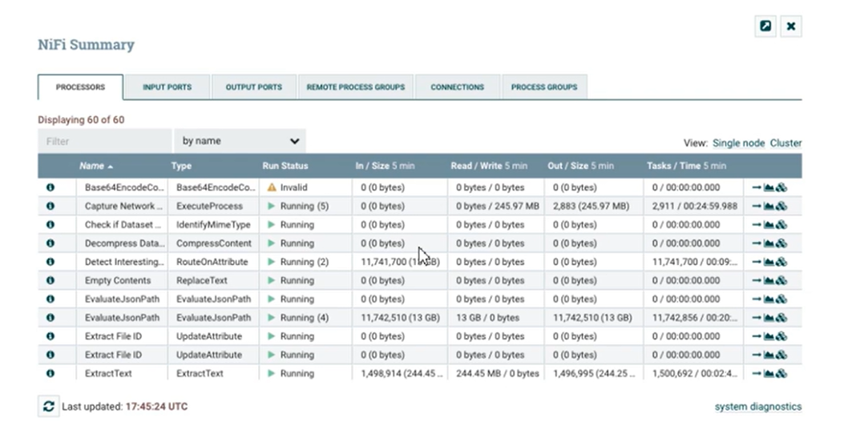The image size is (868, 426).
Task: Open cluster icon for CompressContent row
Action: 781,243
